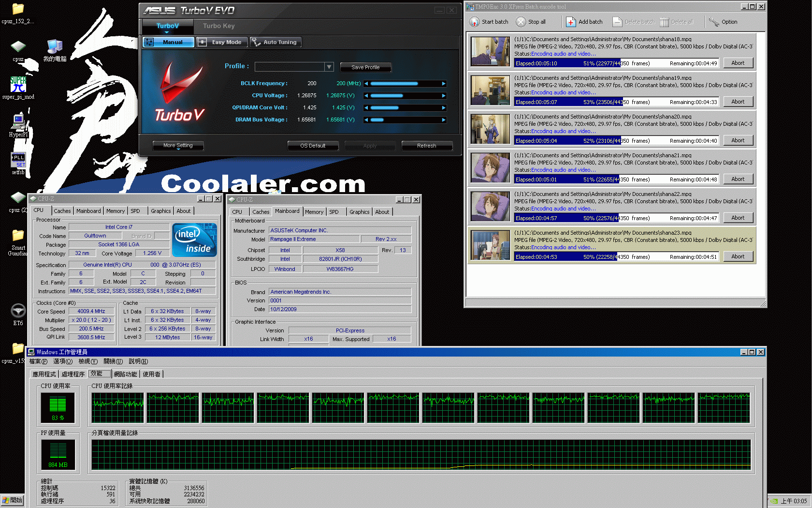This screenshot has width=812, height=508.
Task: Adjust the QPI/DRAM Core Volt slider
Action: coord(405,108)
